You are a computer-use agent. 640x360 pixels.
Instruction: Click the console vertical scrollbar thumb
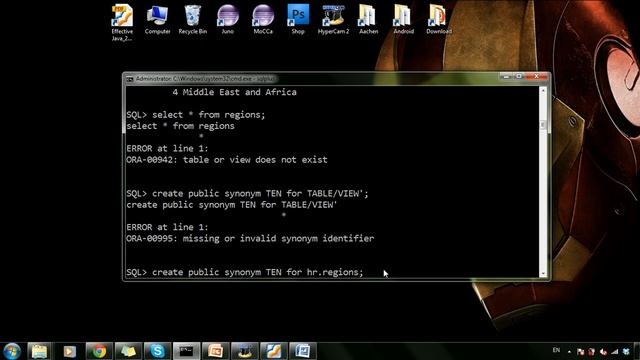click(x=543, y=125)
